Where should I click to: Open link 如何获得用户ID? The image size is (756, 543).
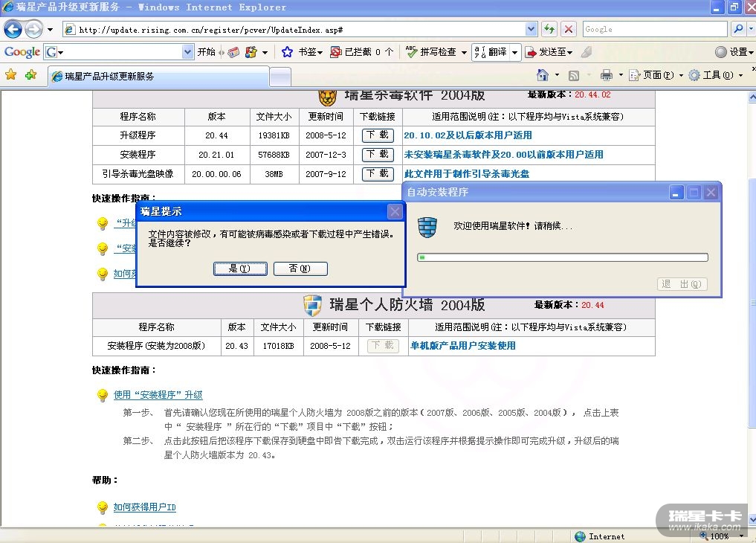pyautogui.click(x=145, y=507)
